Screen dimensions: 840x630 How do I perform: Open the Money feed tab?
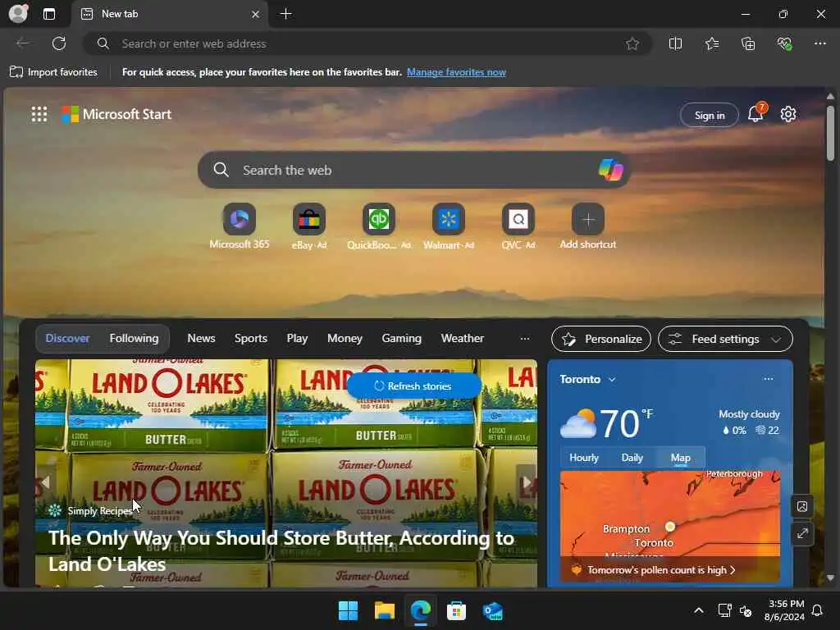[345, 338]
